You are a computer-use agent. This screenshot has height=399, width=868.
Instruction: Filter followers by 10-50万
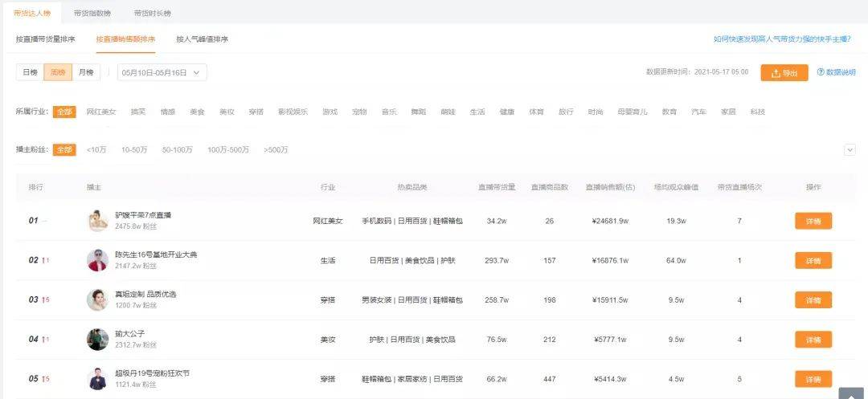(x=134, y=150)
